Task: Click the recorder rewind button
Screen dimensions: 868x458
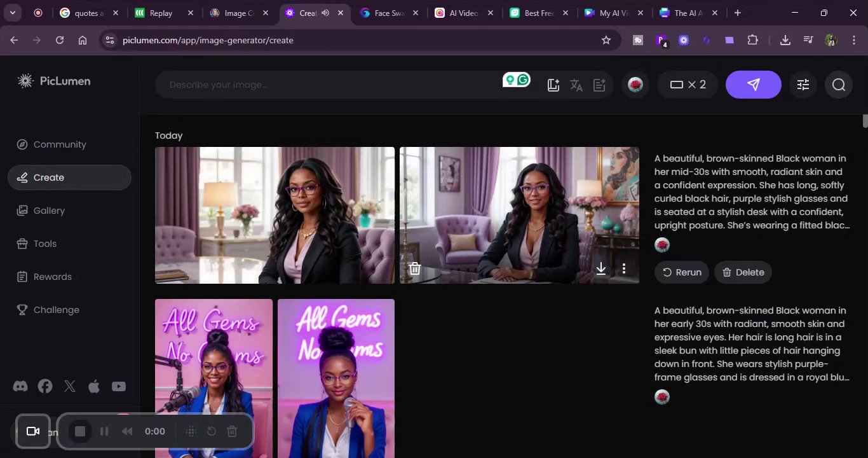Action: 127,431
